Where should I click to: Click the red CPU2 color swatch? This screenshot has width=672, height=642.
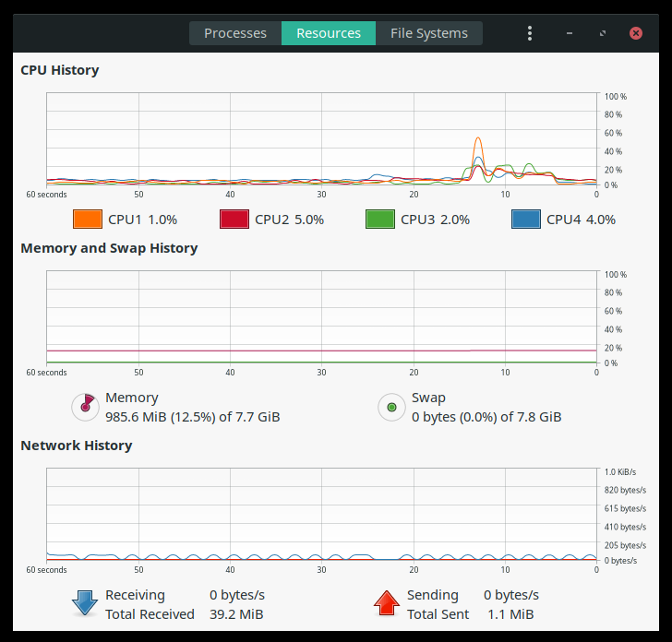coord(234,220)
